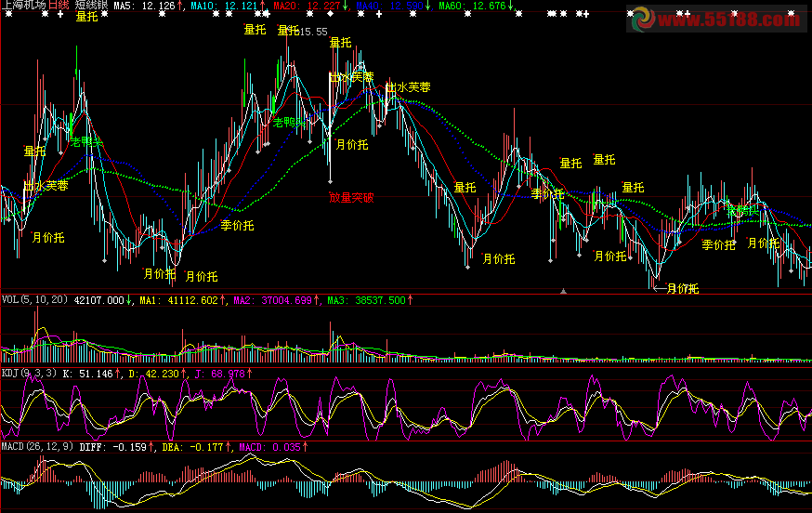Click the MA5 moving average readout

(x=149, y=6)
